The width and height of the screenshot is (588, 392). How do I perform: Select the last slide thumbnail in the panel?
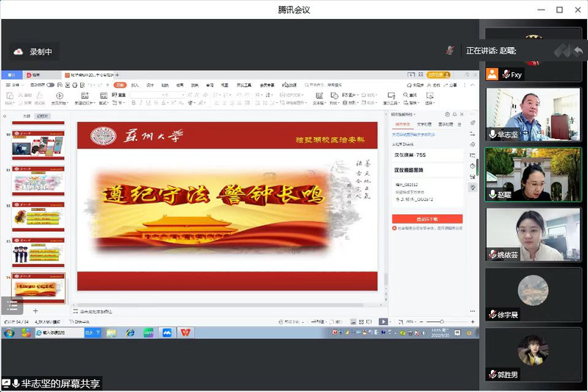click(38, 285)
